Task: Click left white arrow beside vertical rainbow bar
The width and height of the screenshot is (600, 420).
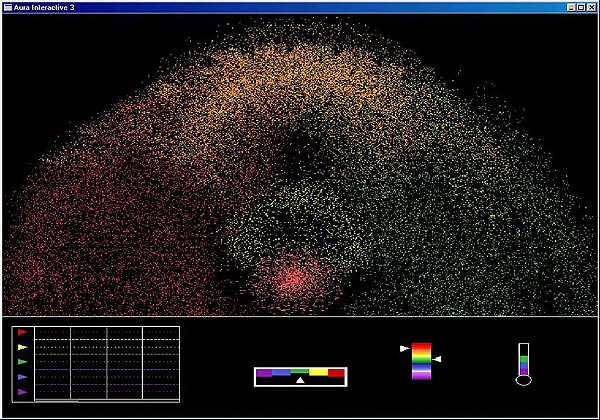Action: point(404,349)
